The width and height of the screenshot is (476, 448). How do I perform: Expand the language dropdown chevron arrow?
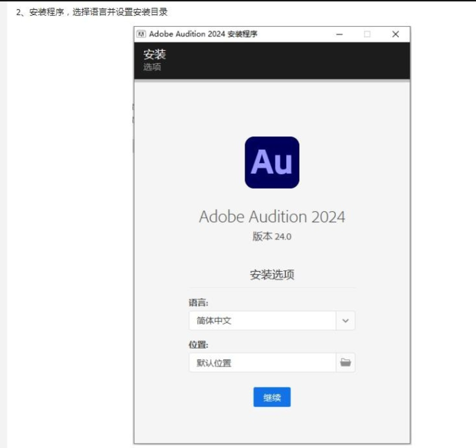click(346, 321)
